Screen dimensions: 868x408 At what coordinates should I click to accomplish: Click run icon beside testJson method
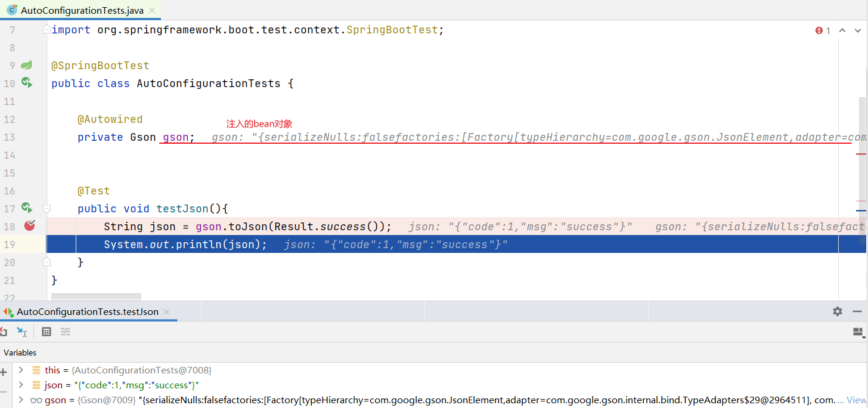tap(26, 208)
